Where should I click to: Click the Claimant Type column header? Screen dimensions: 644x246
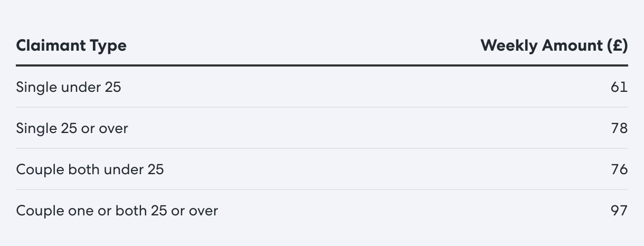pos(71,46)
